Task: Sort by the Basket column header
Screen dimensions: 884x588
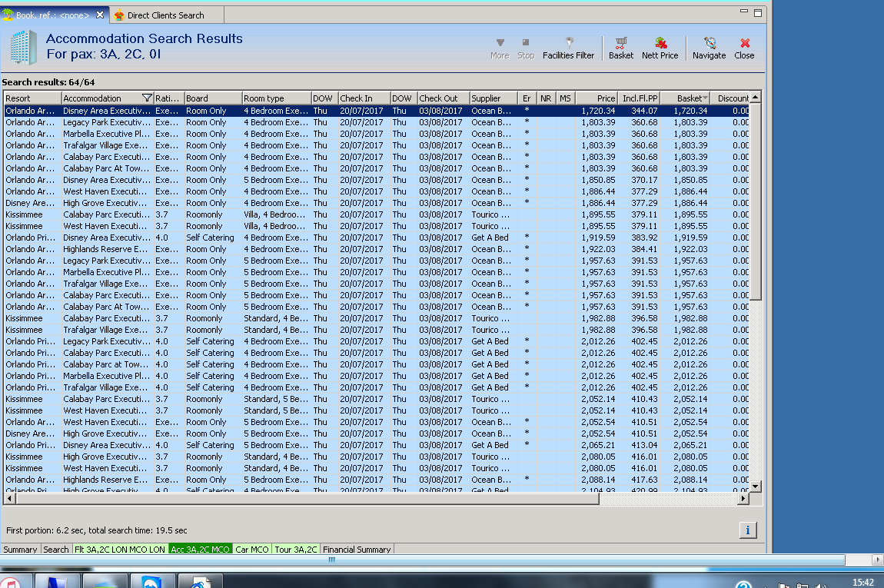Action: tap(688, 98)
